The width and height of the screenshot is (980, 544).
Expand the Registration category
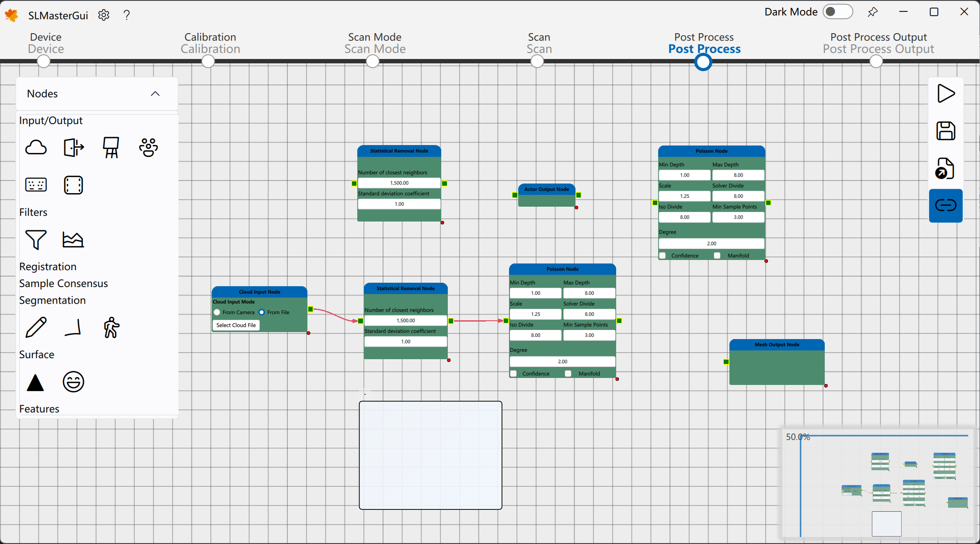point(48,267)
